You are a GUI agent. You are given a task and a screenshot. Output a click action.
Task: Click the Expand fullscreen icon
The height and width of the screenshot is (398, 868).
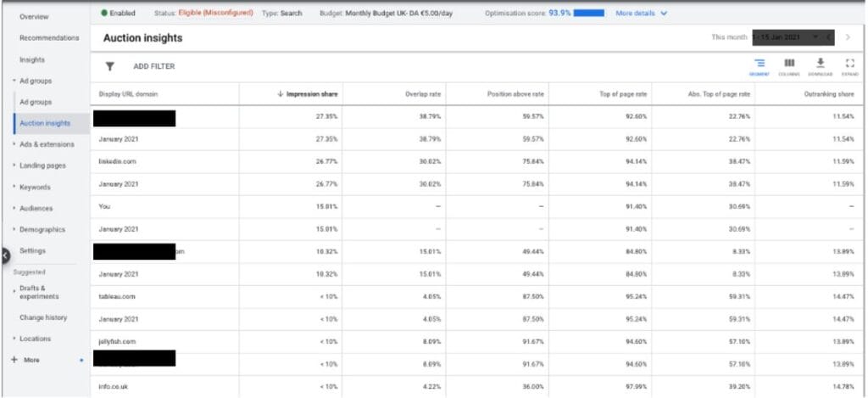[x=849, y=66]
